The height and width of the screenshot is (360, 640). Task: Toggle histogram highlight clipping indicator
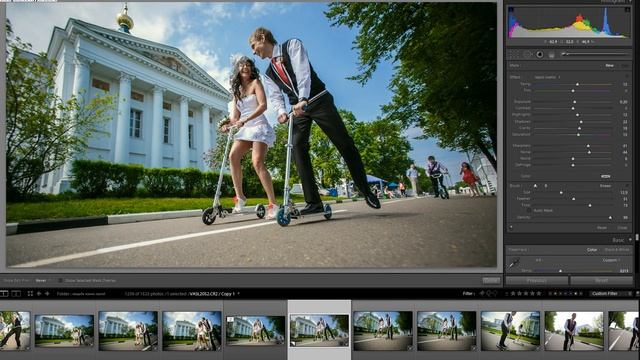(x=627, y=9)
